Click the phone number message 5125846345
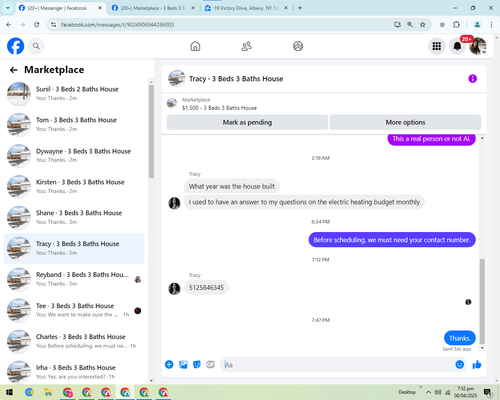The height and width of the screenshot is (400, 500). coord(206,288)
